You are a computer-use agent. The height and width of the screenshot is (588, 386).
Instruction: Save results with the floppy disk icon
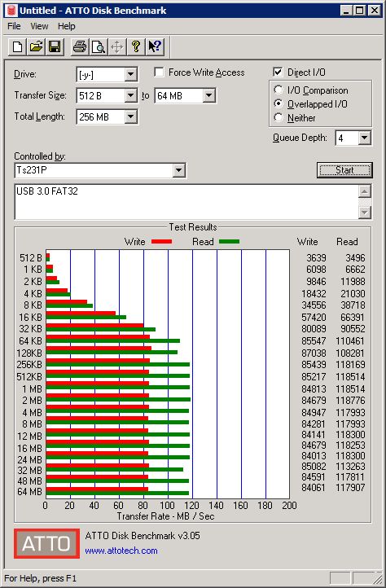[x=55, y=47]
